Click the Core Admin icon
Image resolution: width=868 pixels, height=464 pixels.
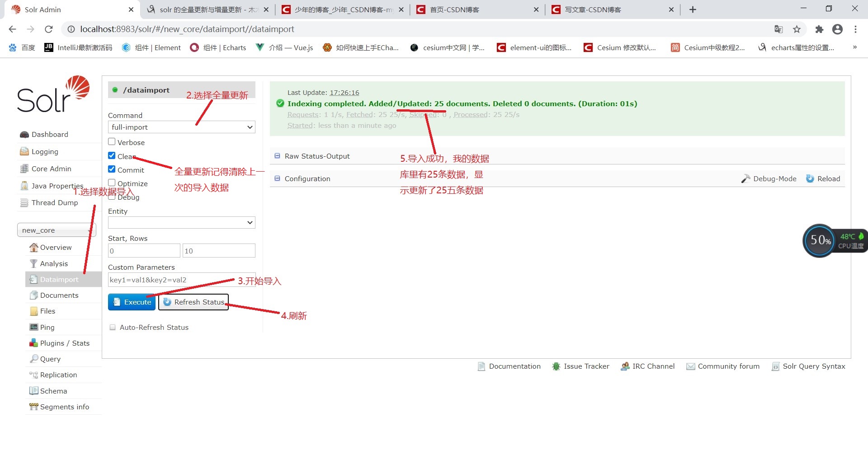[24, 169]
